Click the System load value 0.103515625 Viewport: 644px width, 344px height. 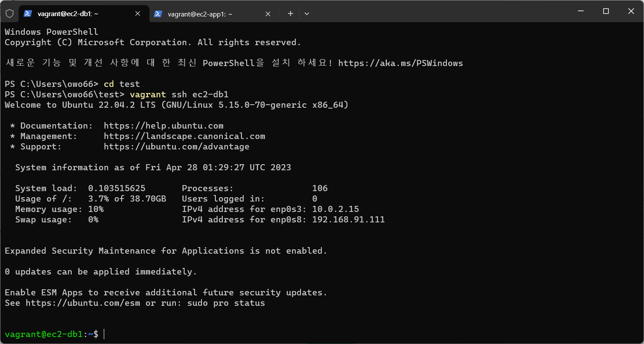click(x=117, y=189)
